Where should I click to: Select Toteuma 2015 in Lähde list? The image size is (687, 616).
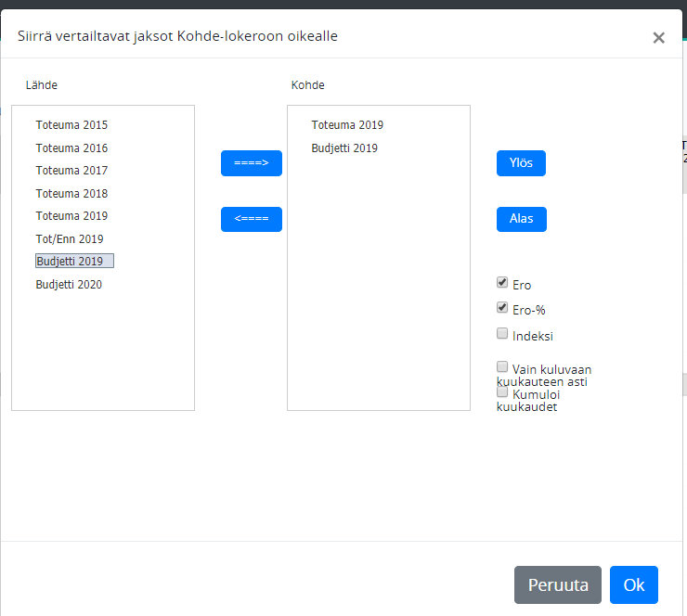click(71, 125)
